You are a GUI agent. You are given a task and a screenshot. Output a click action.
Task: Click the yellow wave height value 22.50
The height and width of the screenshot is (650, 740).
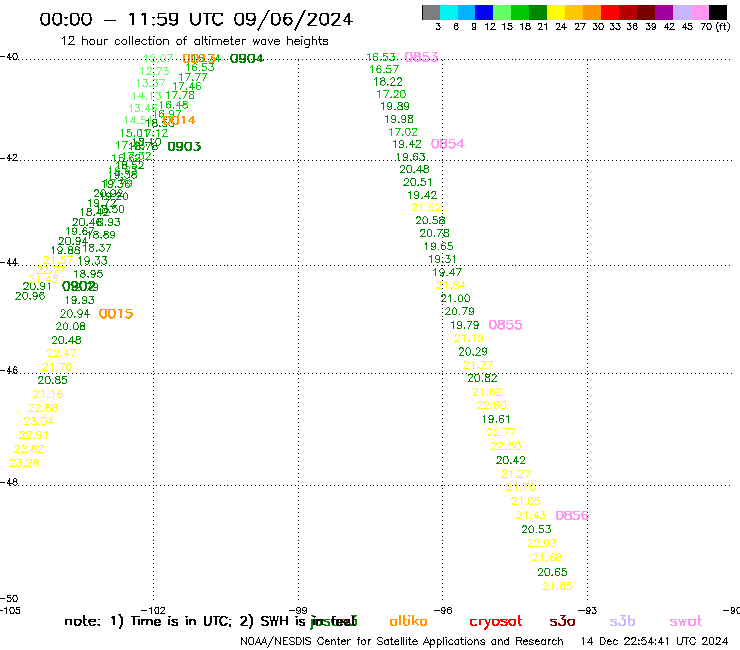(x=506, y=446)
